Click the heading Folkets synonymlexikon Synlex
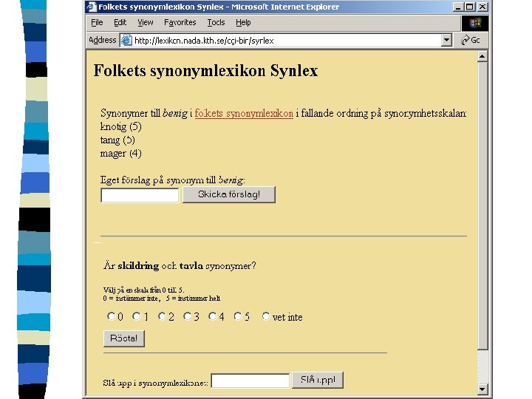 pos(205,71)
